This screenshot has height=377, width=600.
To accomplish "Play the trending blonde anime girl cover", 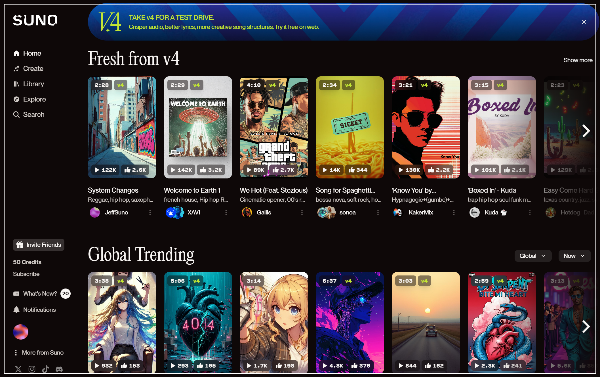I will click(x=274, y=322).
